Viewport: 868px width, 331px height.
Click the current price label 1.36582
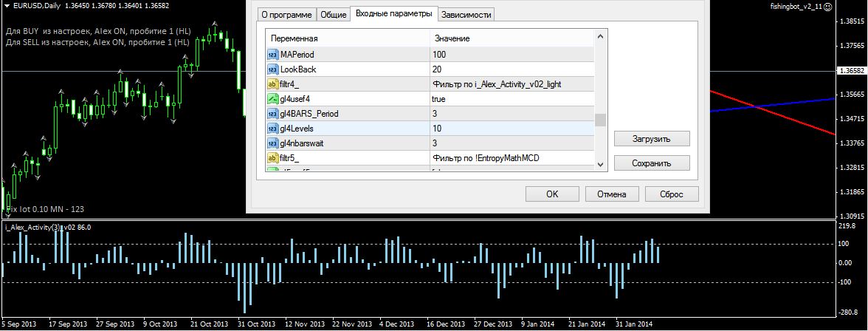pyautogui.click(x=852, y=71)
